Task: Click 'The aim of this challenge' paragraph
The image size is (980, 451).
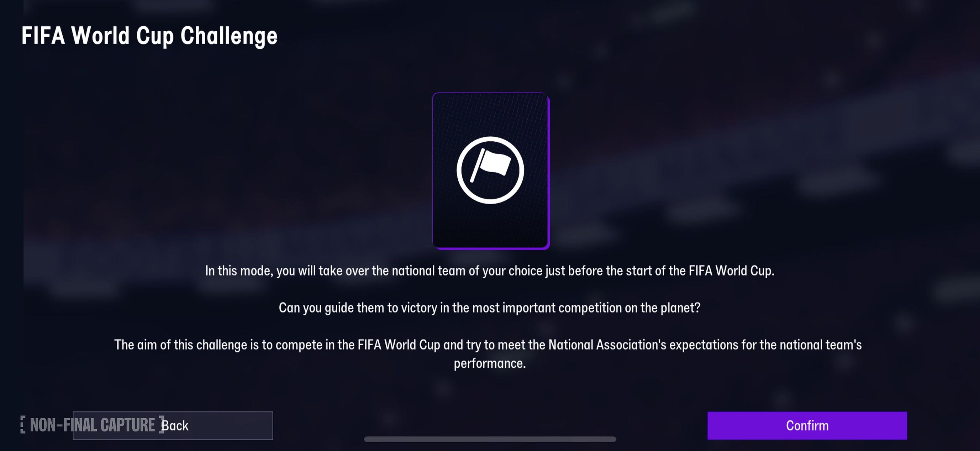Action: coord(488,345)
